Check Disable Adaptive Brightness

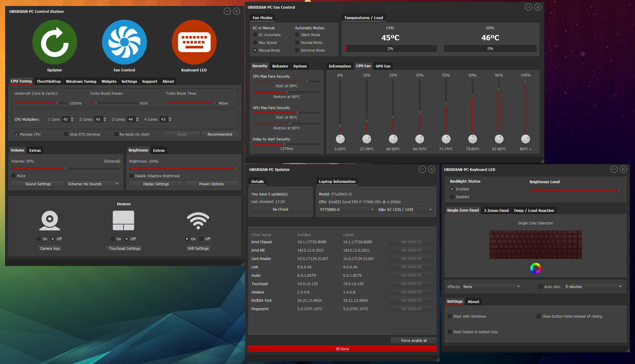point(131,176)
